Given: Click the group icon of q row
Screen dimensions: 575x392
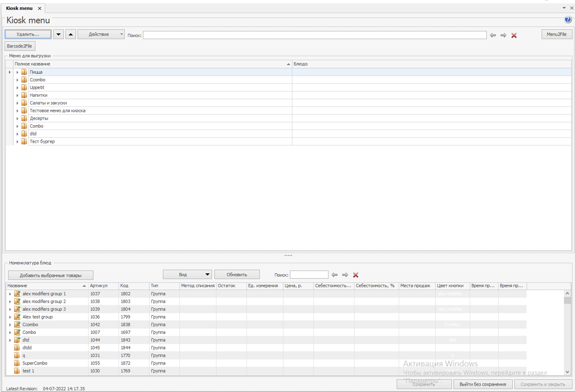Looking at the screenshot, I should coord(17,355).
